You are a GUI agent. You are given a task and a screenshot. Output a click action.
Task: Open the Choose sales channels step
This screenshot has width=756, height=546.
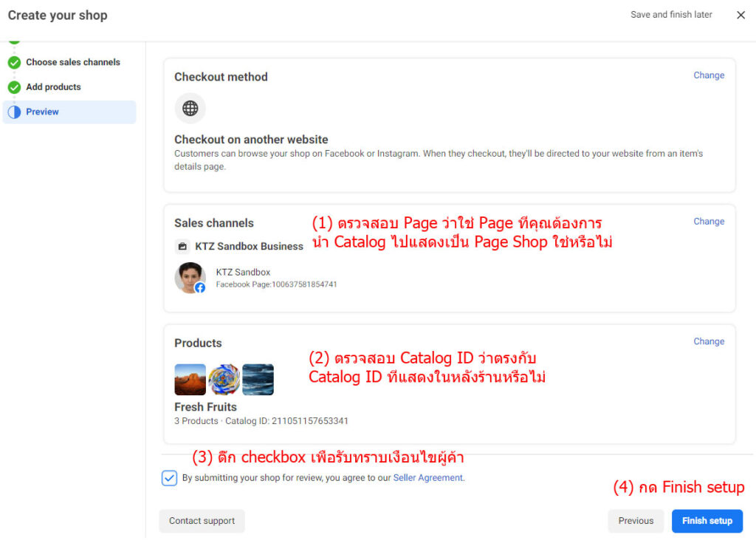point(72,63)
